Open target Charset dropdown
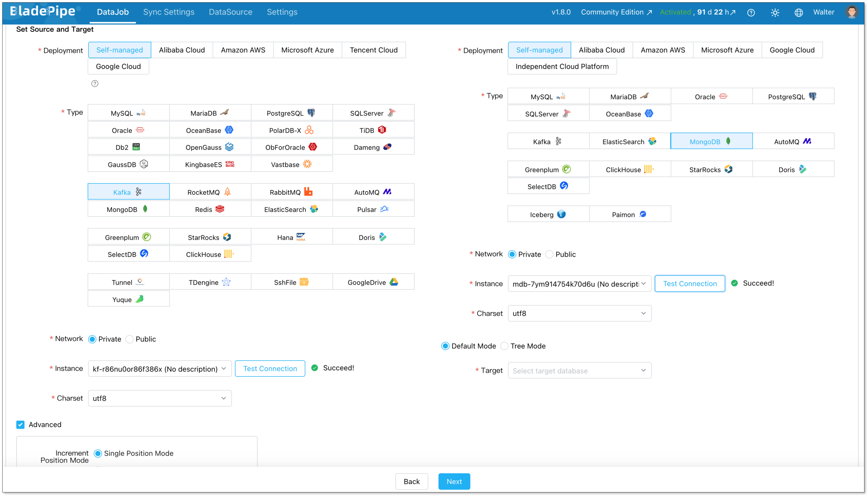Viewport: 868px width, 496px height. tap(580, 313)
